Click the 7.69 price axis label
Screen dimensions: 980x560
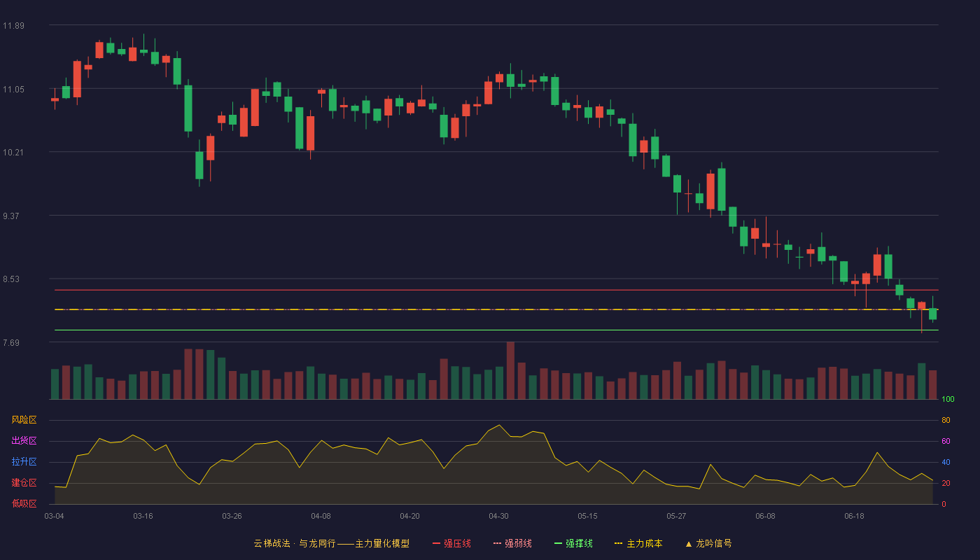coord(11,343)
